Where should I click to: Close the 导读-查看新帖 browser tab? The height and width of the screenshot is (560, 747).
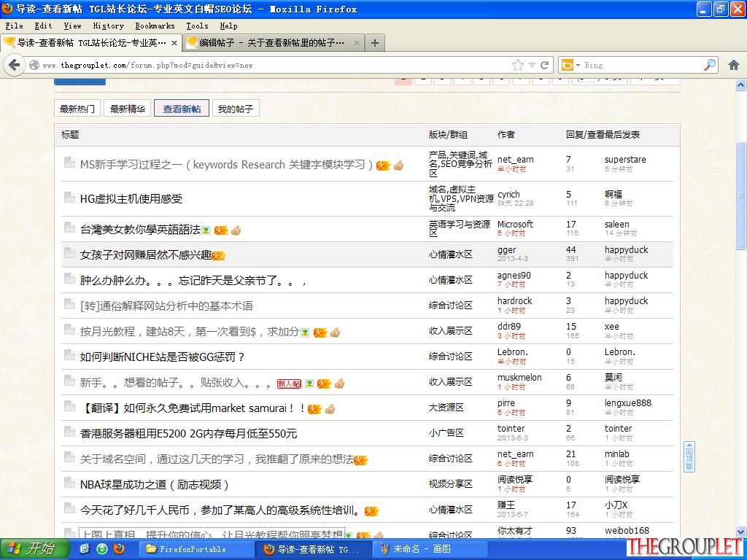(x=174, y=43)
